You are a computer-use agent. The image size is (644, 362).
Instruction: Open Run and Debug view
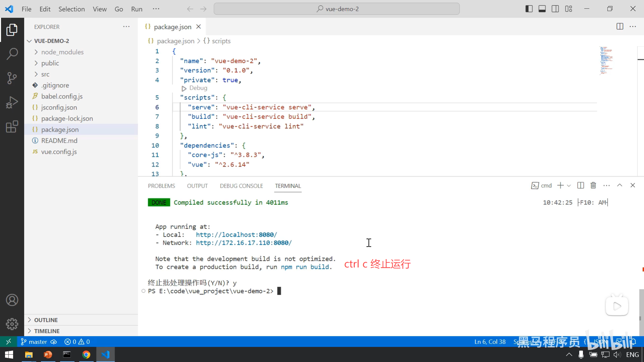pos(12,102)
